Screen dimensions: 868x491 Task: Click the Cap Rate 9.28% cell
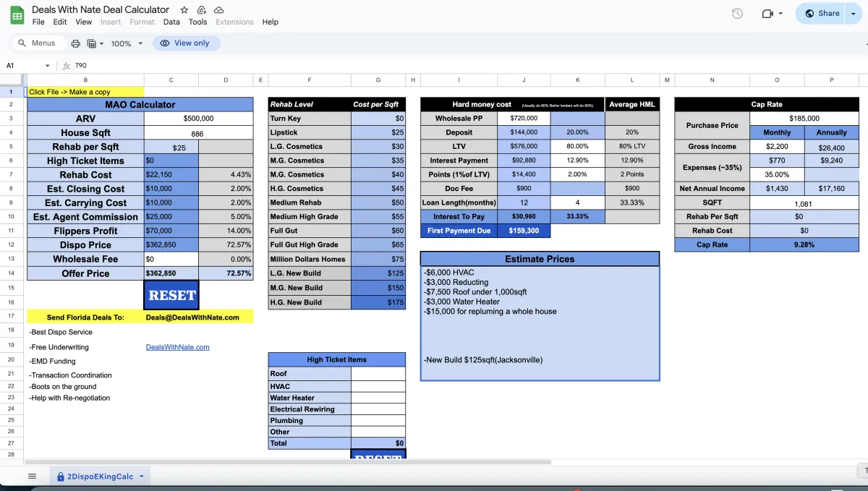(804, 245)
